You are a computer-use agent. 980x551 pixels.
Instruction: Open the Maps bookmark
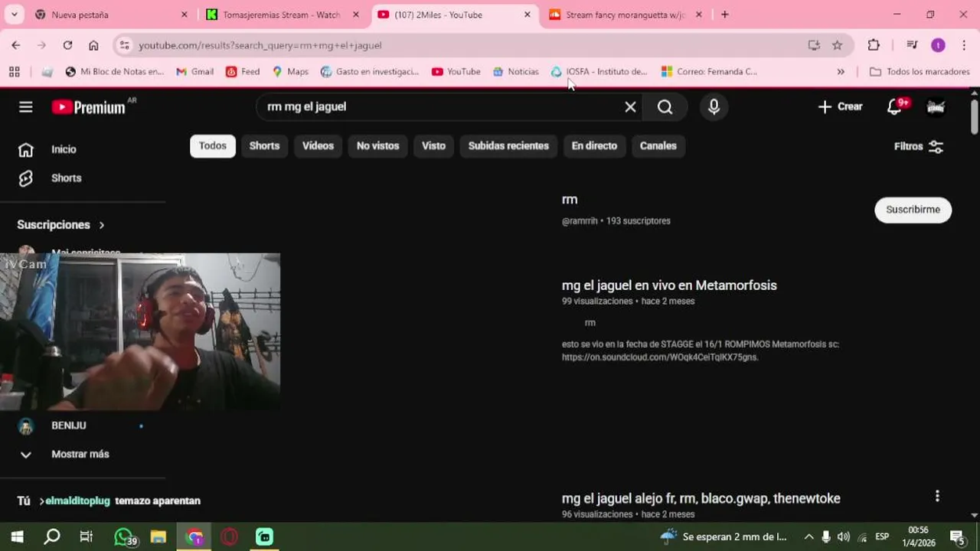pyautogui.click(x=290, y=72)
